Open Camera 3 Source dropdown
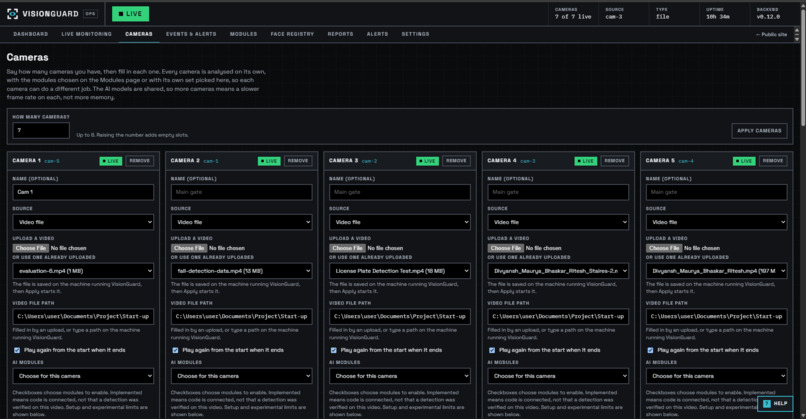The height and width of the screenshot is (419, 806). pos(399,222)
